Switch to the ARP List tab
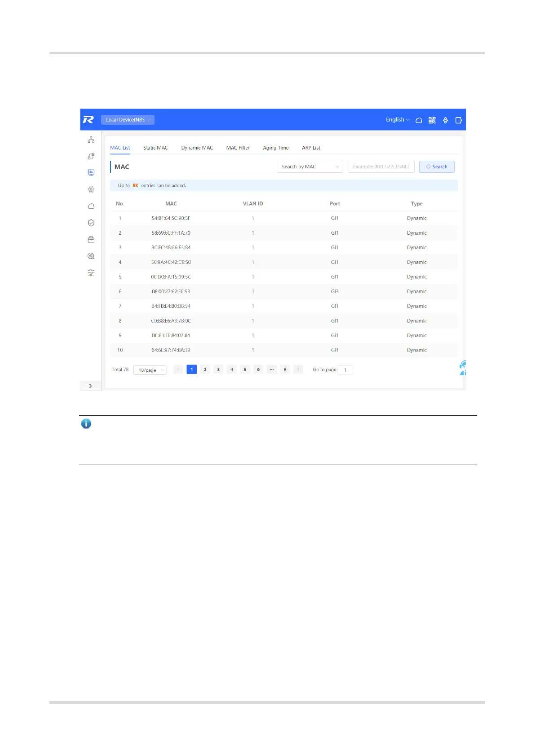 coord(311,148)
